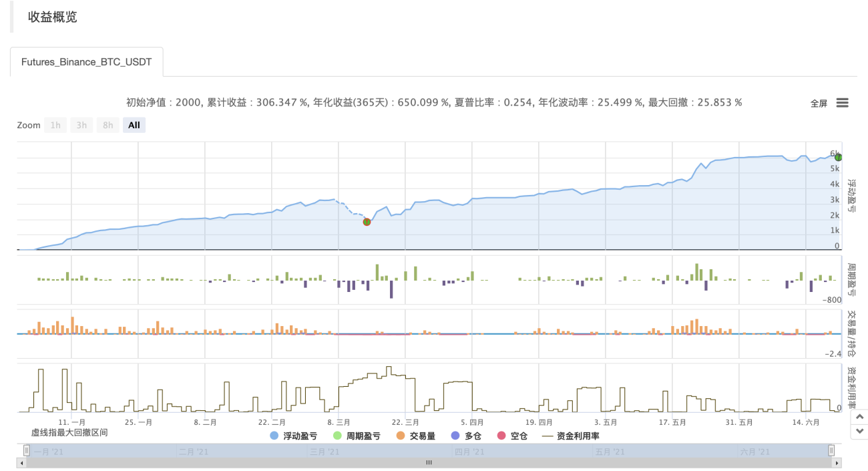868x471 pixels.
Task: Click the navigator scrollbar center grip
Action: click(429, 462)
